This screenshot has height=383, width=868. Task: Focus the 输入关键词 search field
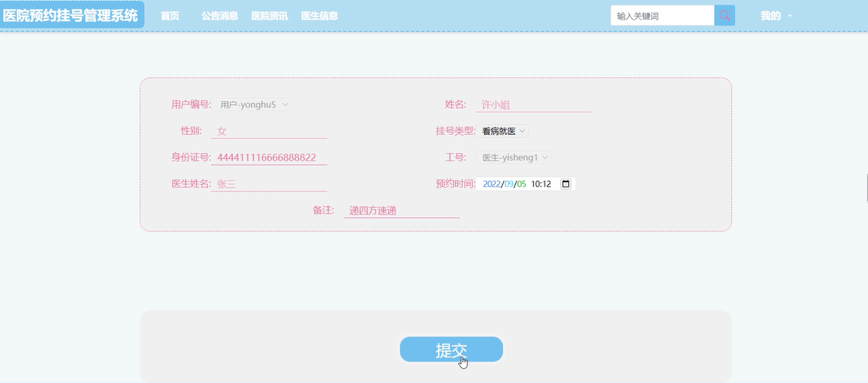662,15
